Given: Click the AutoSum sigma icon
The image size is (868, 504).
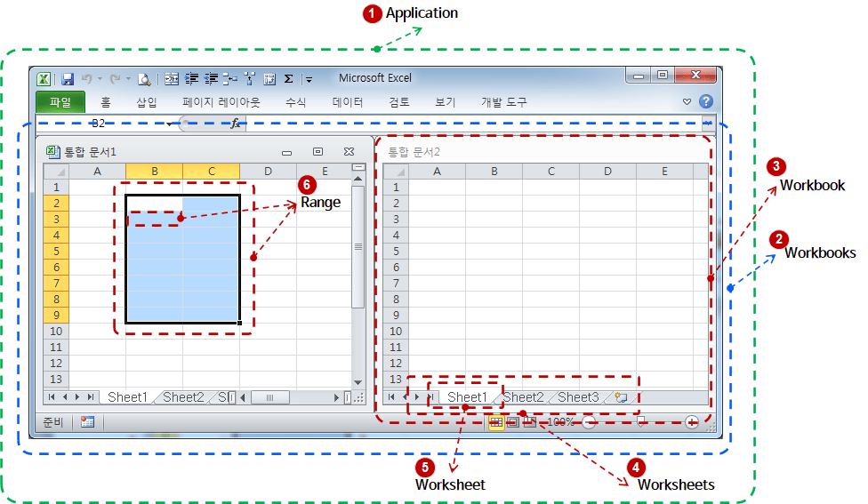Looking at the screenshot, I should (288, 79).
